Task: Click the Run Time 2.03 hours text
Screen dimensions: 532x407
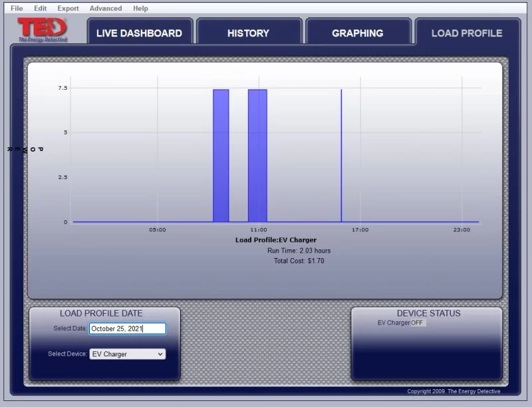Action: coord(299,251)
